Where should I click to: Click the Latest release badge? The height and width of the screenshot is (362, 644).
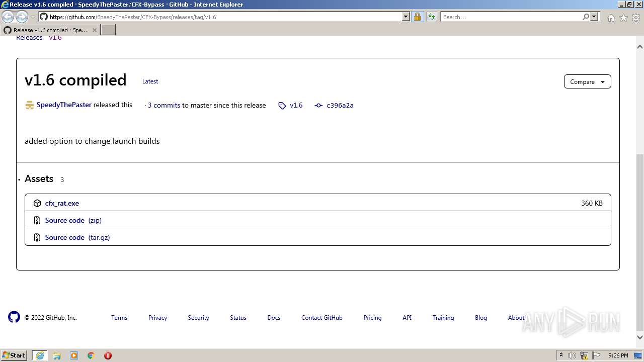[x=150, y=81]
